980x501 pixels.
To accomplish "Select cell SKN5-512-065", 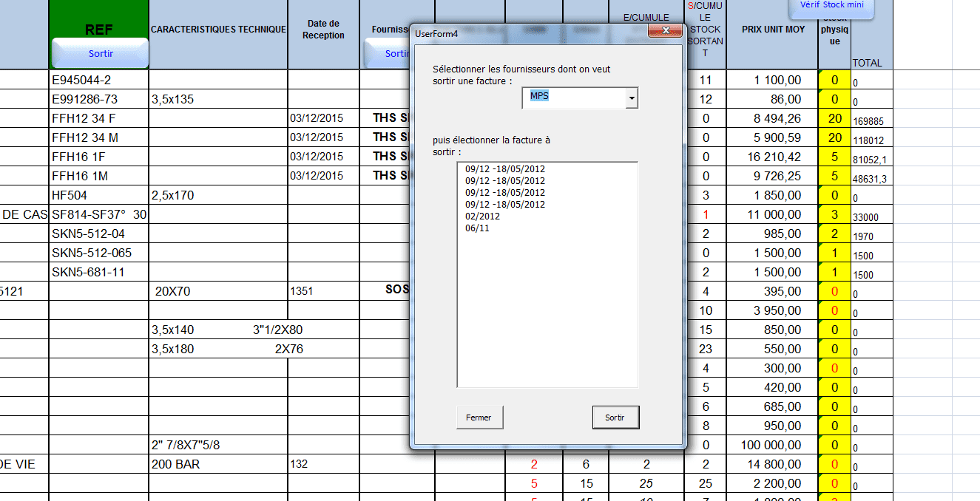I will pos(99,253).
